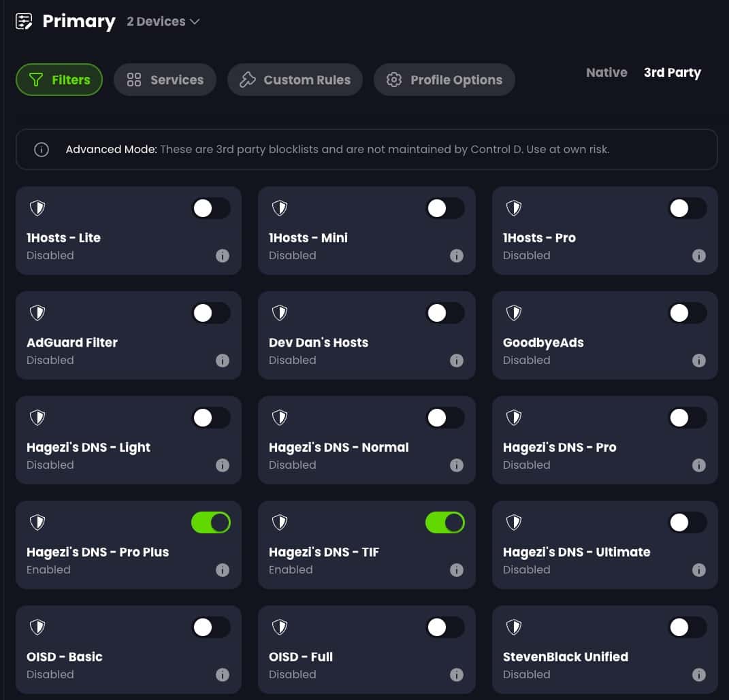Viewport: 729px width, 700px height.
Task: Open the 2 Devices dropdown
Action: coord(163,21)
